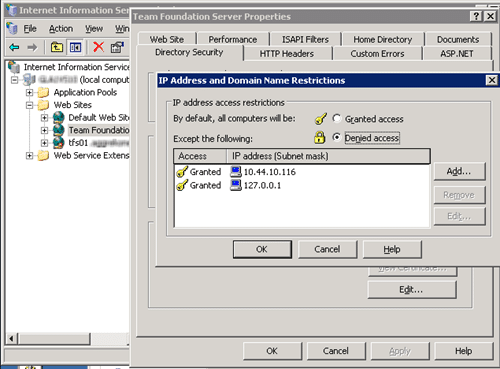
Task: Click Add... to add an IP restriction
Action: tap(459, 171)
